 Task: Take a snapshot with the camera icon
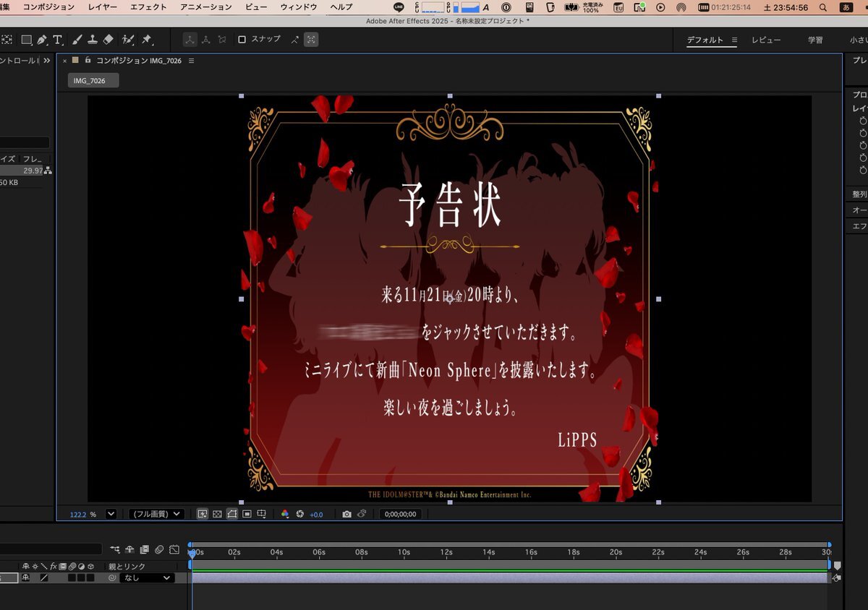(346, 514)
